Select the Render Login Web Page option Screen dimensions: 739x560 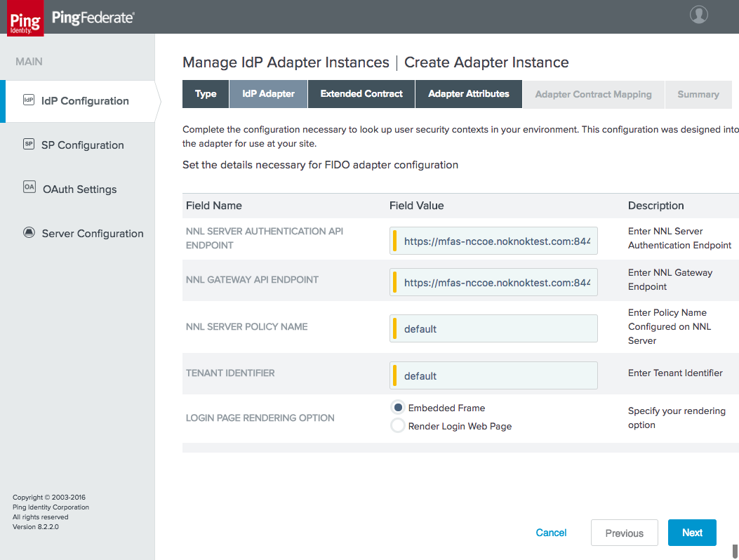(398, 426)
